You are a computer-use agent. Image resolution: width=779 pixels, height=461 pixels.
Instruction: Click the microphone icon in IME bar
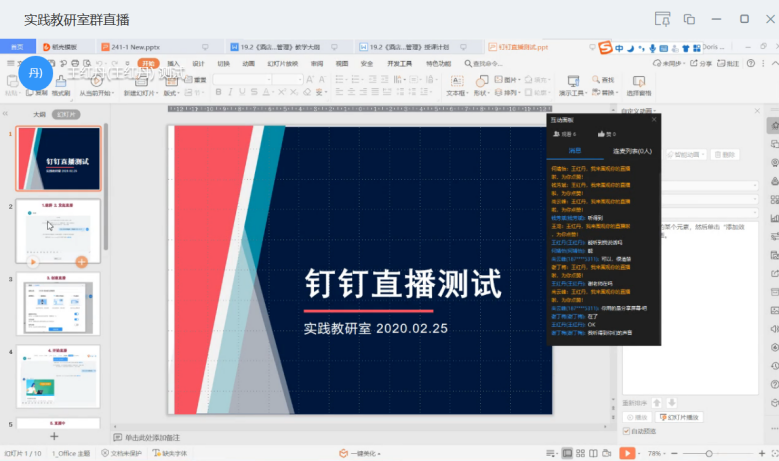pos(652,48)
